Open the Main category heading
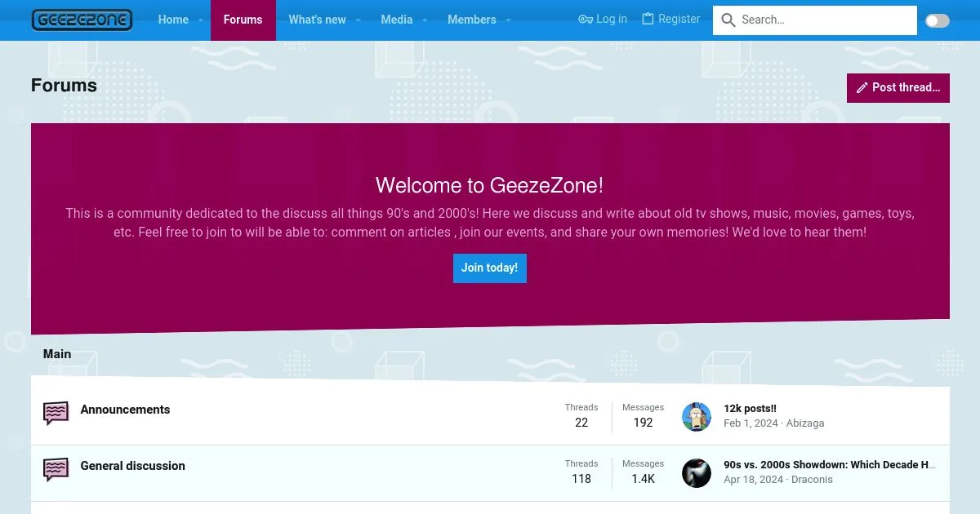Image resolution: width=980 pixels, height=514 pixels. coord(57,354)
